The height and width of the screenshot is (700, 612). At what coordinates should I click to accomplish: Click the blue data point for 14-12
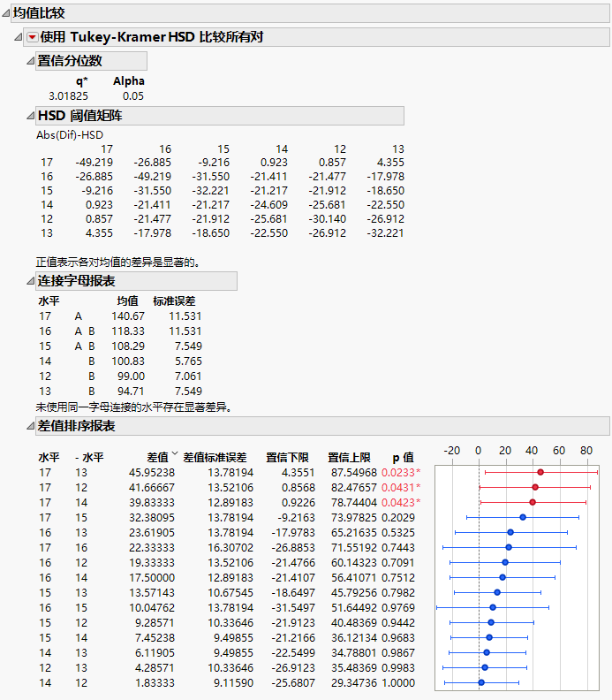pos(481,682)
